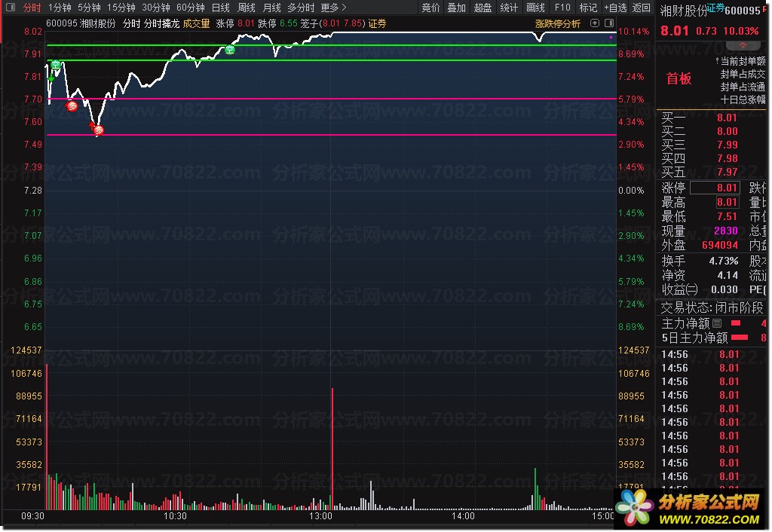The width and height of the screenshot is (772, 532).
Task: Select the 买四 bid price 7.98
Action: pos(728,158)
